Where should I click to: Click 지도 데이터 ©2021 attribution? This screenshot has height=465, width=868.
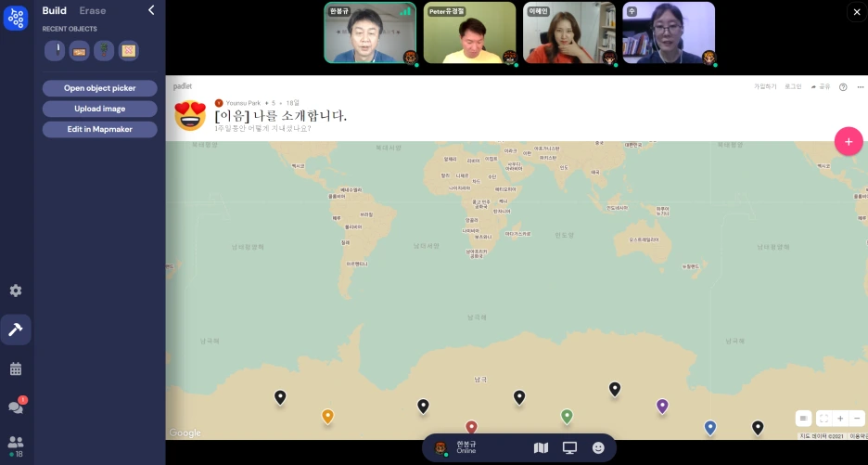click(x=822, y=436)
